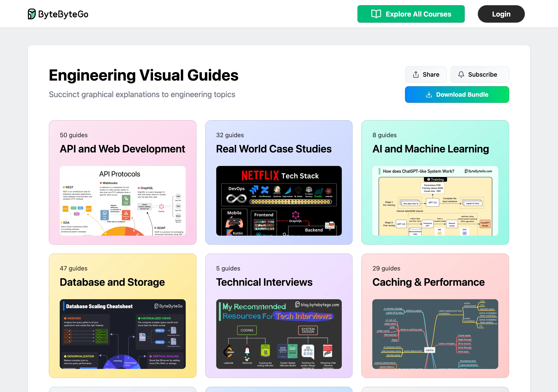
Task: Click the book icon in Explore All Courses
Action: [376, 14]
